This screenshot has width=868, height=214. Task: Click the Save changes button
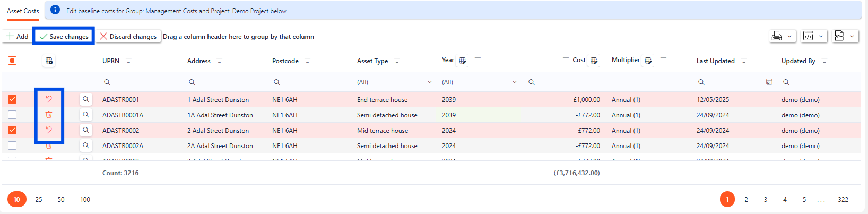(64, 36)
